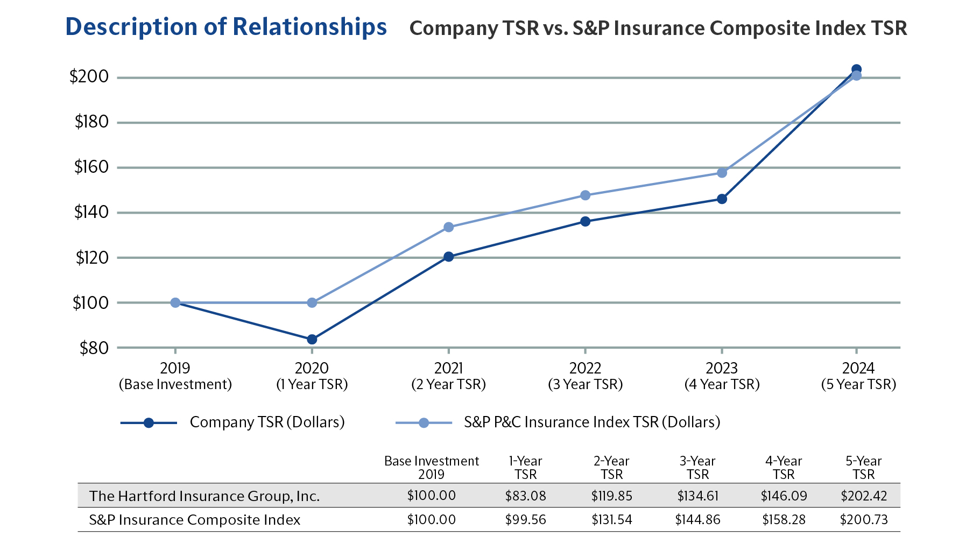Screen dimensions: 980x557
Task: Click the Company TSR 2021 data point
Action: [x=448, y=257]
